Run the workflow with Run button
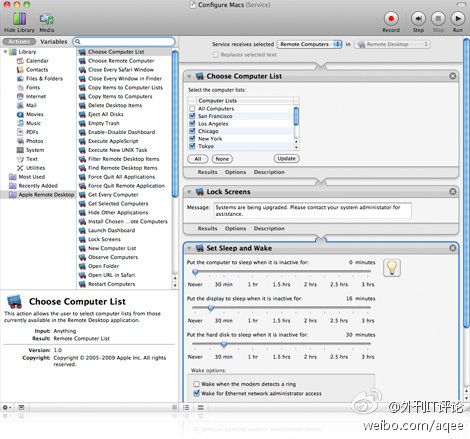The width and height of the screenshot is (470, 439). (x=458, y=19)
